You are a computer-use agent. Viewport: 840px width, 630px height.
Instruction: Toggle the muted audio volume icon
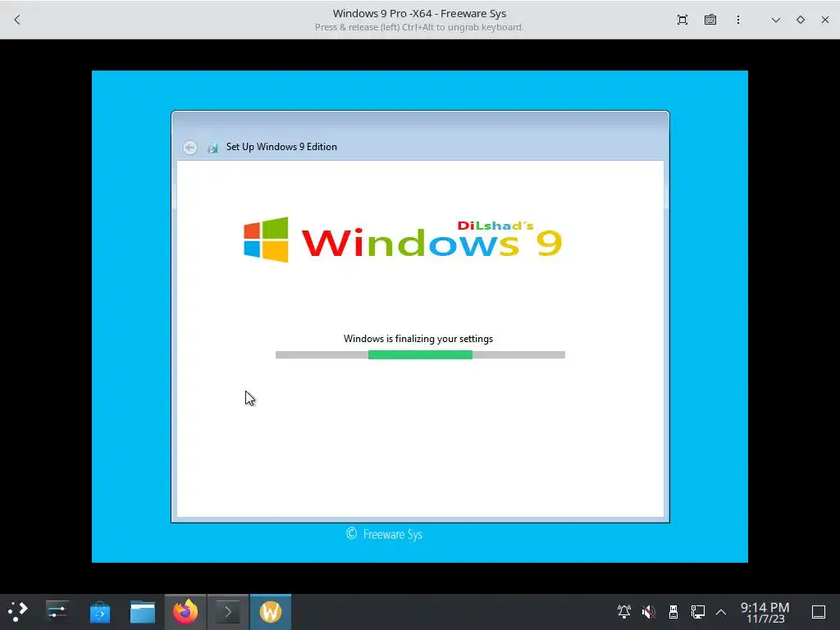tap(649, 612)
